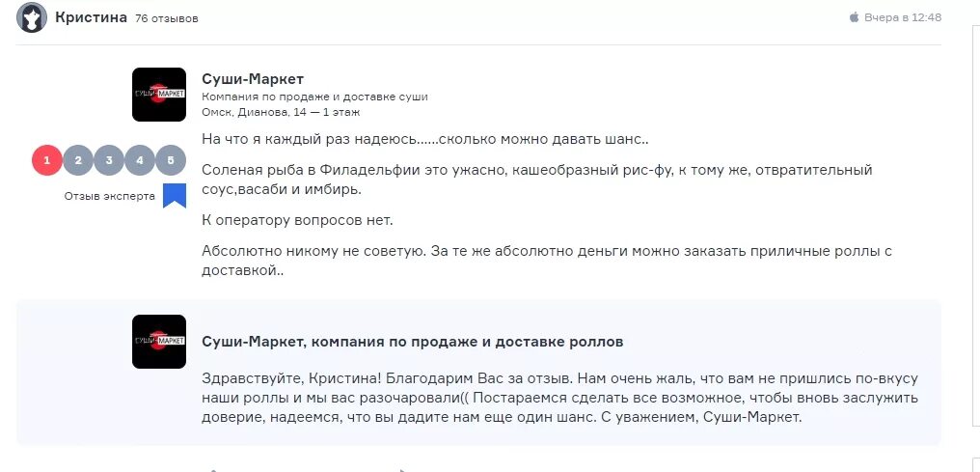Open the reply heading Суши-Маркет, компания по продаже
Screen dimensions: 980x472
pyautogui.click(x=413, y=342)
